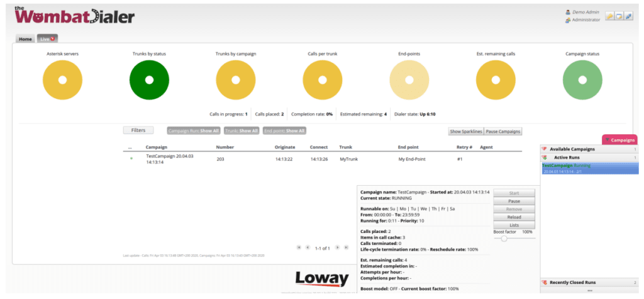Collapse the Active Runs section
Image resolution: width=644 pixels, height=299 pixels.
565,157
